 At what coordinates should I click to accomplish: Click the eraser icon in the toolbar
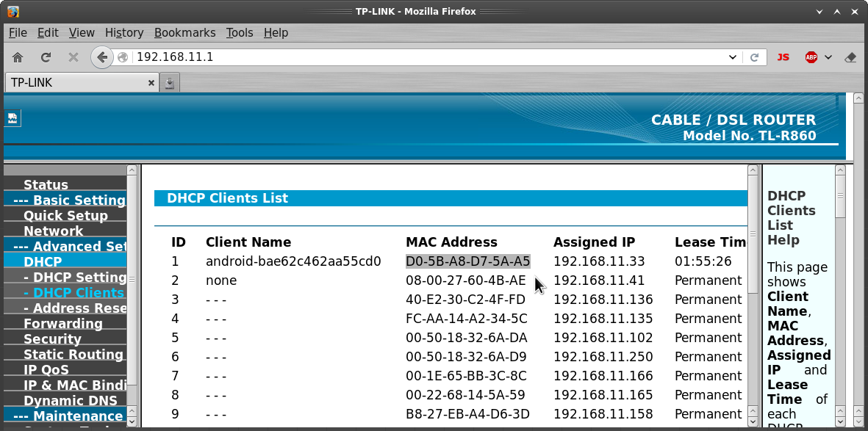click(x=850, y=57)
